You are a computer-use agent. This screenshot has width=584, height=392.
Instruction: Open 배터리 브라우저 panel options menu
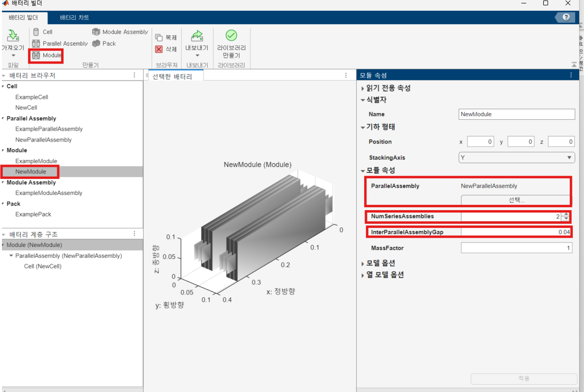135,75
